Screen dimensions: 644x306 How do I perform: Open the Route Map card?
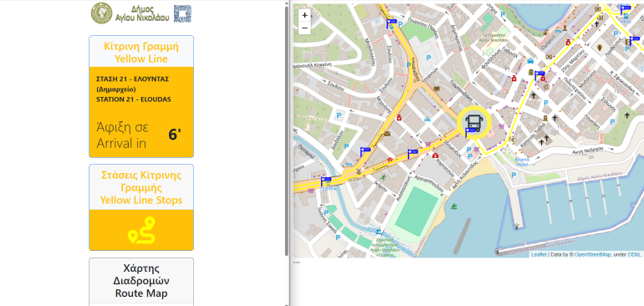point(141,282)
